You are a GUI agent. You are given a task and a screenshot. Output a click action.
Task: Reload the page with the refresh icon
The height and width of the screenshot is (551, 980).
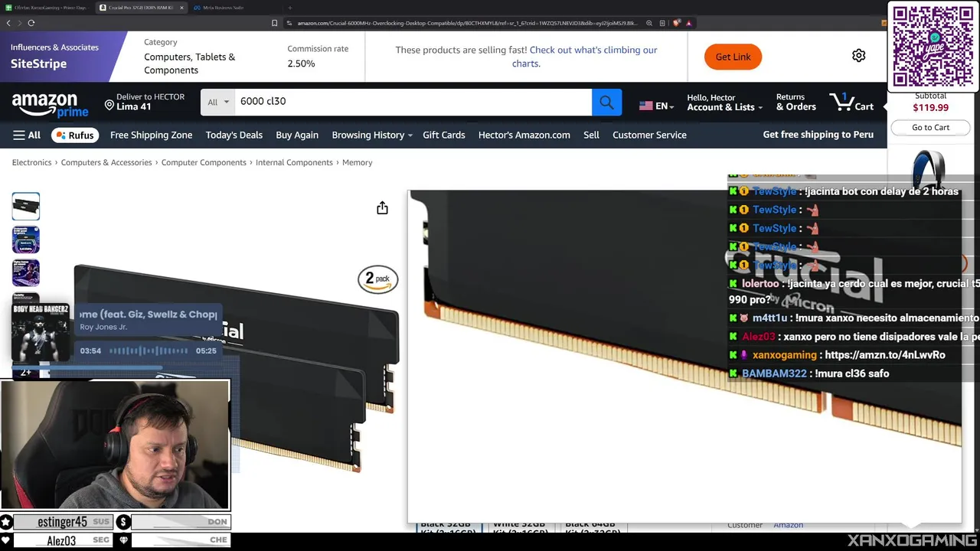(31, 23)
